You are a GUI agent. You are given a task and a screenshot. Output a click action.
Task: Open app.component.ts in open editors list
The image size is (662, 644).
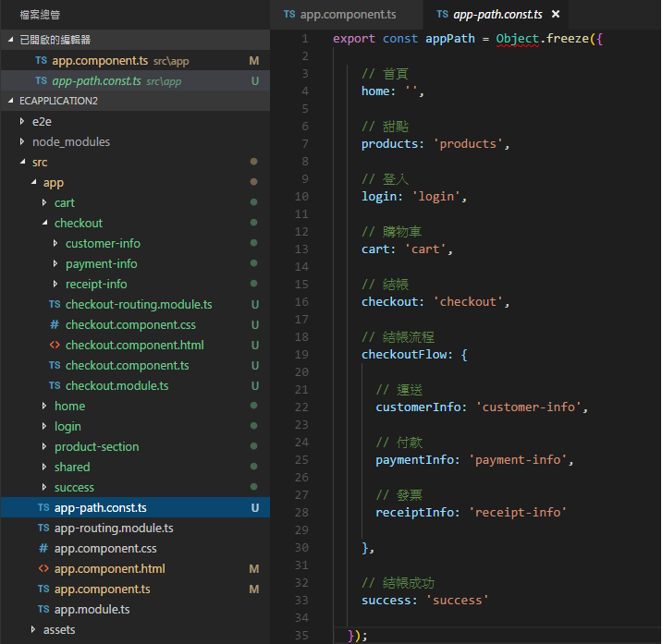[135, 61]
